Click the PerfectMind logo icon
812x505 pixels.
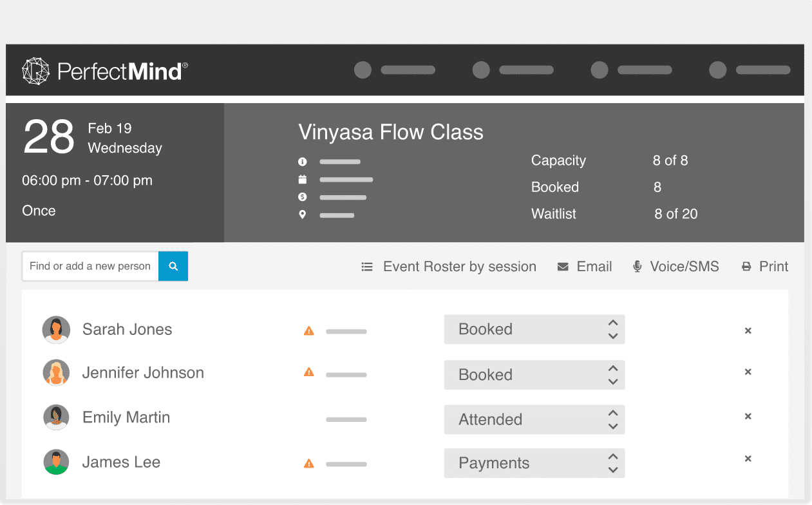35,71
